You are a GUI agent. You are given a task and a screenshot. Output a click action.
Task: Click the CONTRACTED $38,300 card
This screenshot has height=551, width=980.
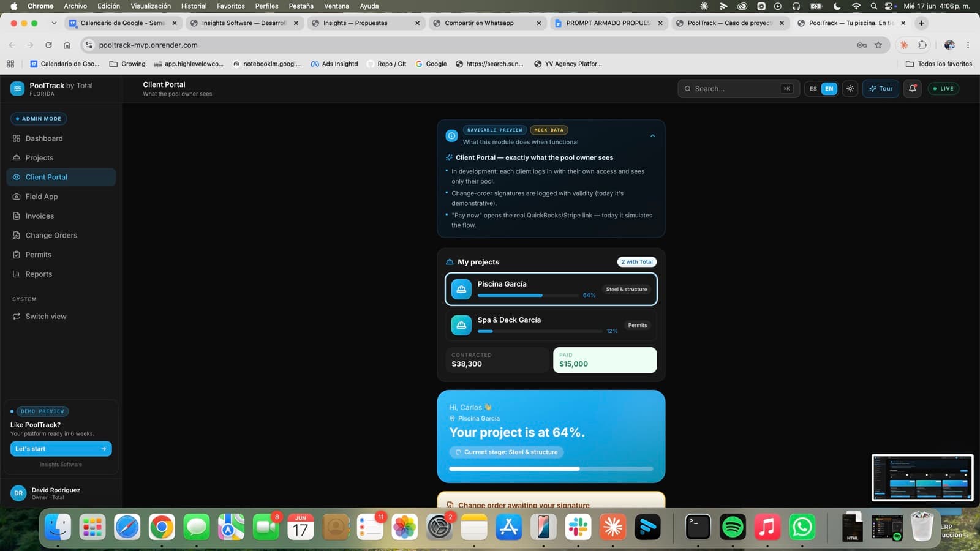coord(497,360)
